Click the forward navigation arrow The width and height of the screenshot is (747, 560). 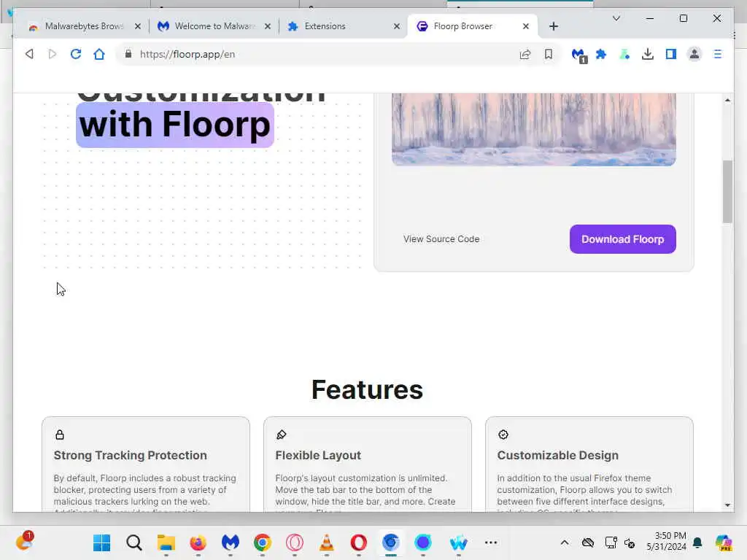pos(53,54)
